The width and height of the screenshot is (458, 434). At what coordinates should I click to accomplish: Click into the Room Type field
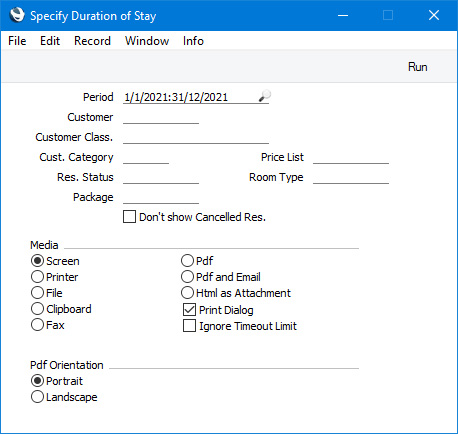point(351,177)
